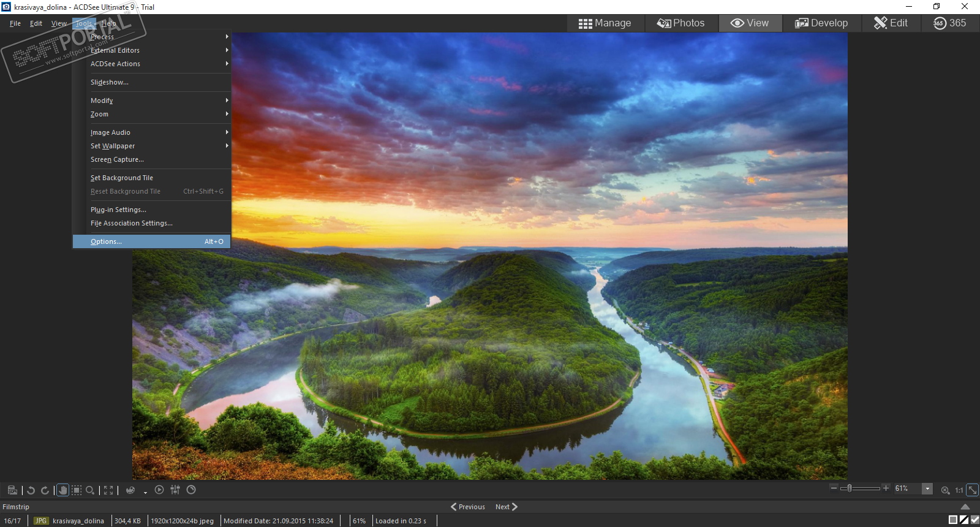Open File Association Settings...
This screenshot has width=980, height=527.
[152, 223]
